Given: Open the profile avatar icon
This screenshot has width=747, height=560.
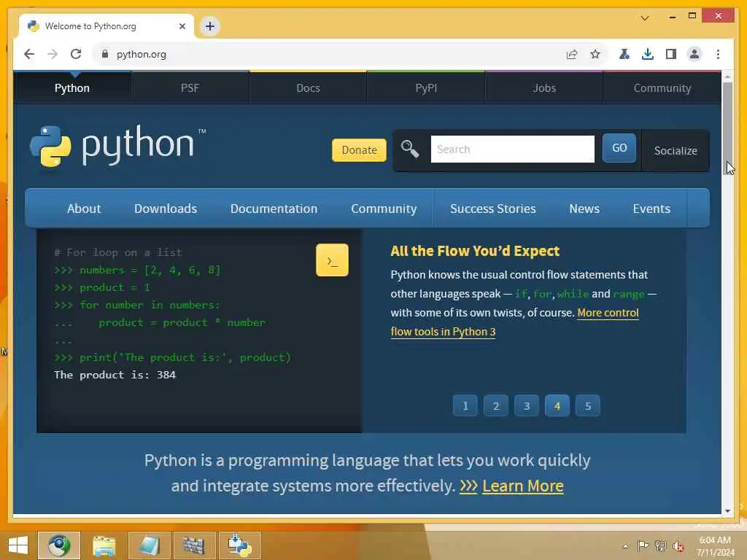Looking at the screenshot, I should [694, 54].
